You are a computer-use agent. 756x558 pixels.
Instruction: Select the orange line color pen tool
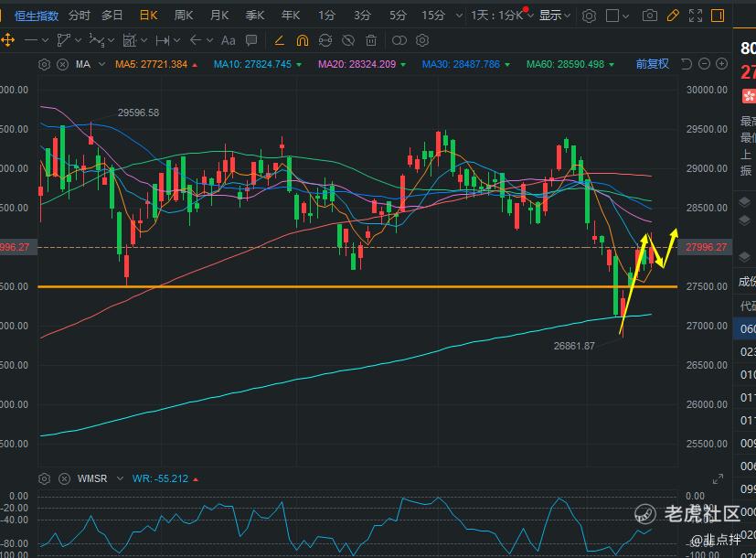pos(279,40)
